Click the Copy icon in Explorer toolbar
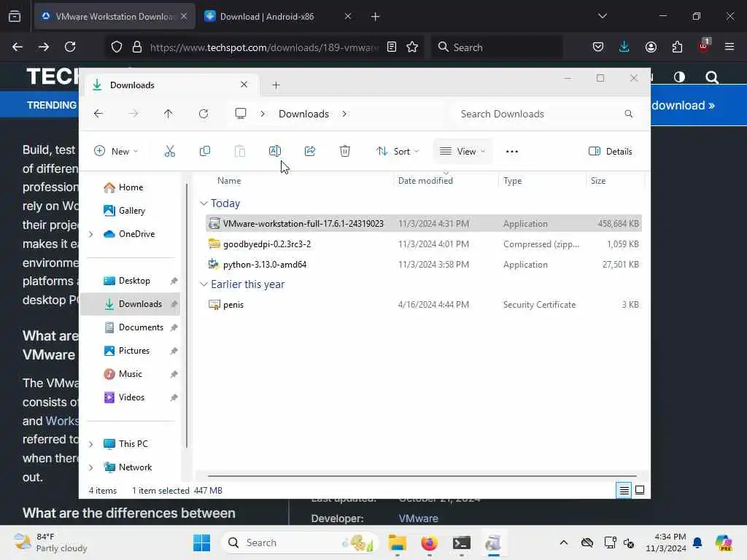747x560 pixels. pyautogui.click(x=205, y=152)
